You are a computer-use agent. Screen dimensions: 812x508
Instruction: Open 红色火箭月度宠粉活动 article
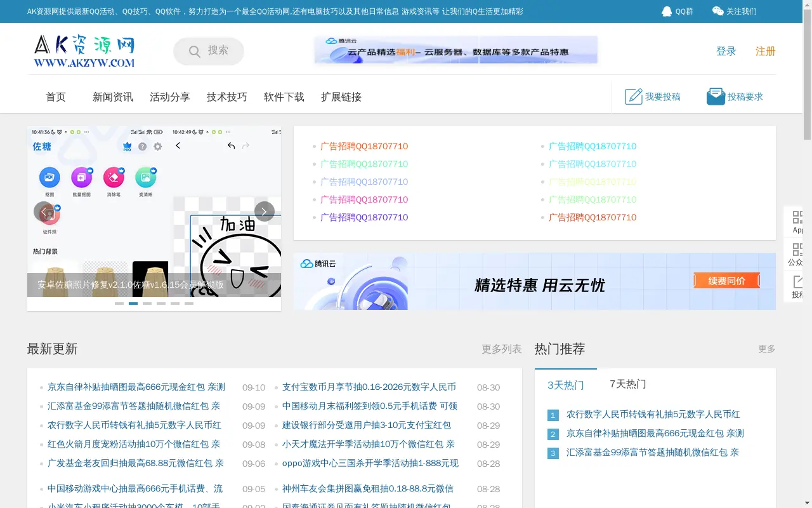[x=134, y=444]
